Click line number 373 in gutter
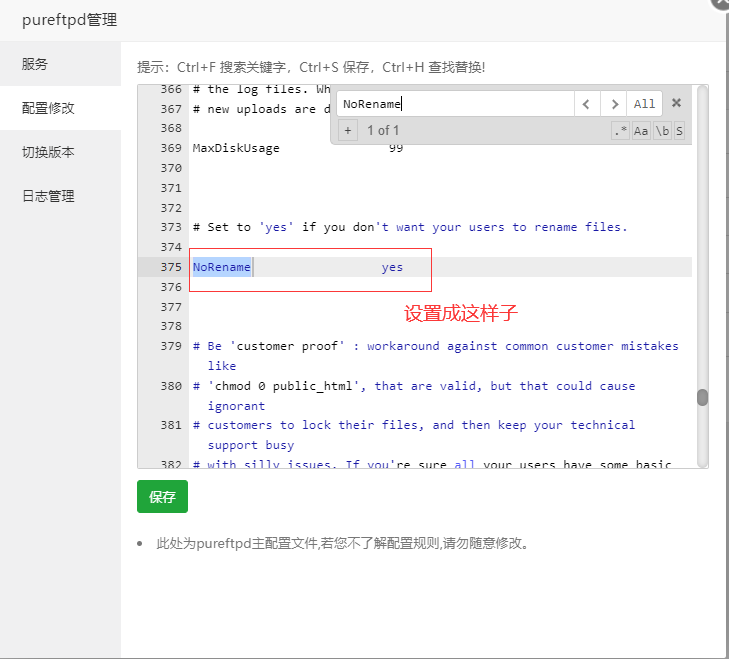The image size is (729, 659). tap(171, 227)
